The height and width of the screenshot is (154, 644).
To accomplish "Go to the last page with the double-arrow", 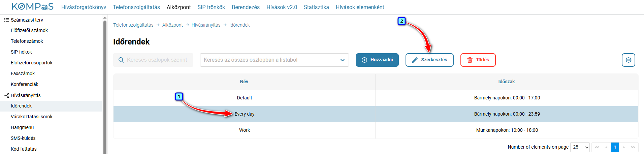I will coord(633,147).
